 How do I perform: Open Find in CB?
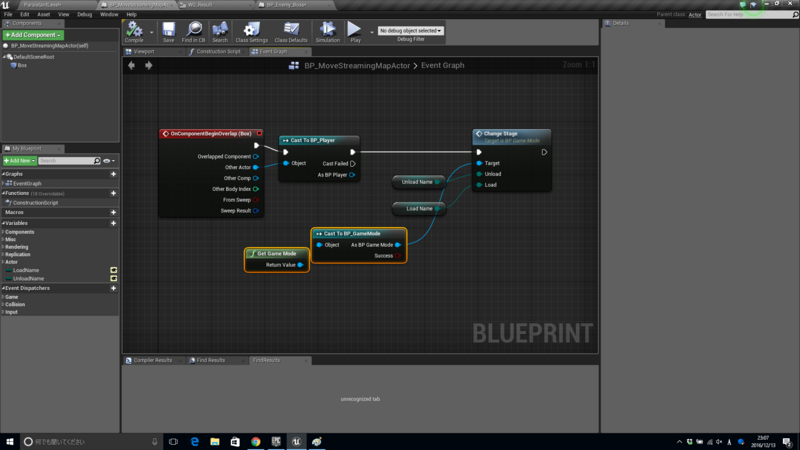coord(193,32)
